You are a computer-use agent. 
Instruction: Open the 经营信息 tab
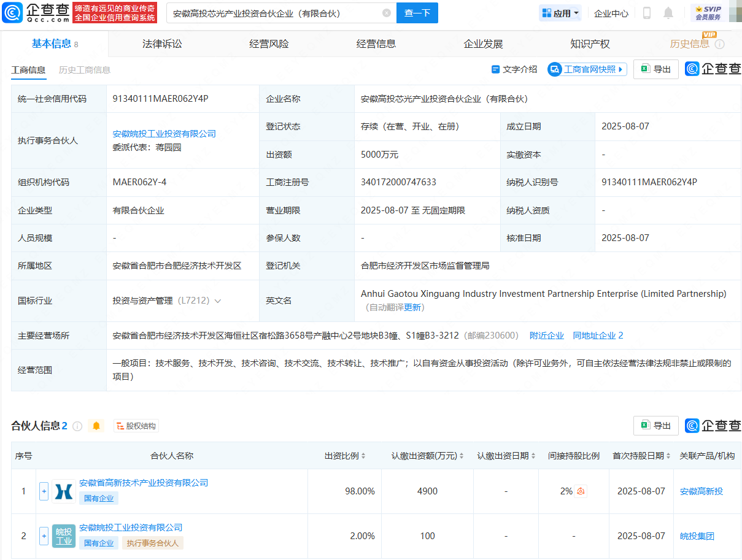click(376, 44)
